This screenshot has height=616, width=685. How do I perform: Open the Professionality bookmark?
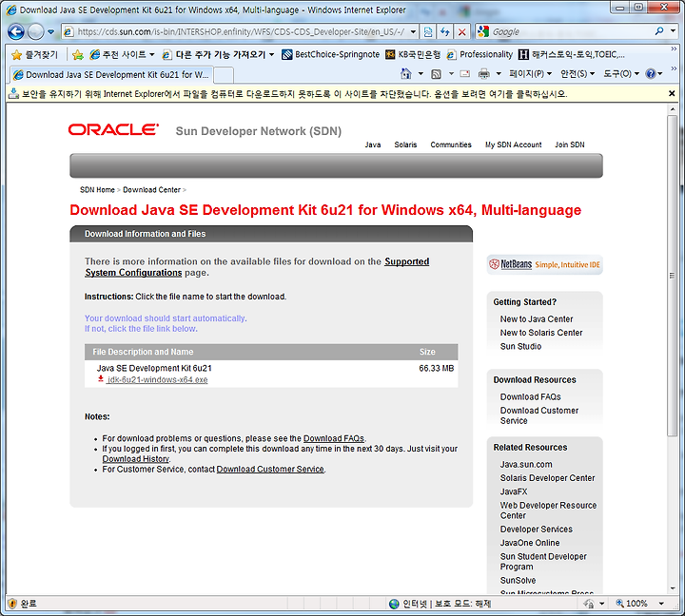coord(479,54)
